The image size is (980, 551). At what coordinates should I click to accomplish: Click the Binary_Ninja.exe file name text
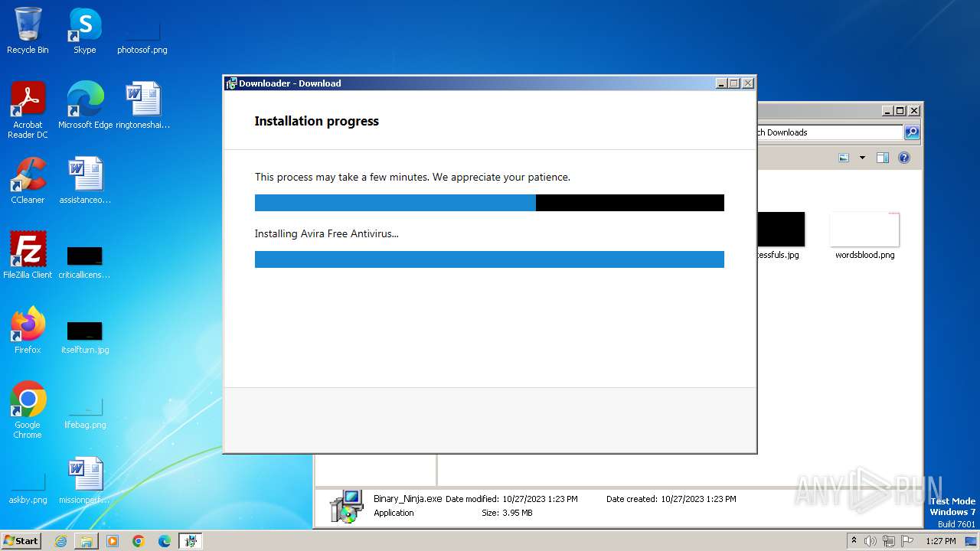pos(408,498)
